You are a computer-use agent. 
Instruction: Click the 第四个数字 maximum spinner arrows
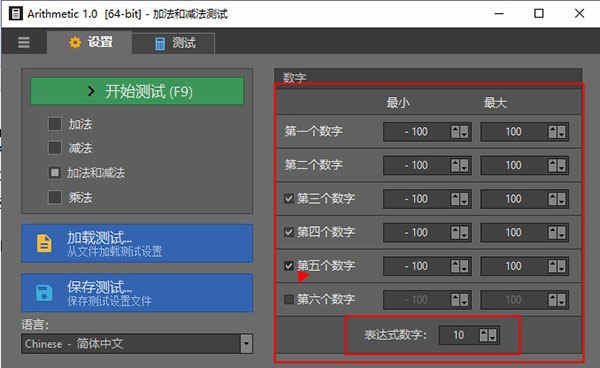click(x=557, y=233)
